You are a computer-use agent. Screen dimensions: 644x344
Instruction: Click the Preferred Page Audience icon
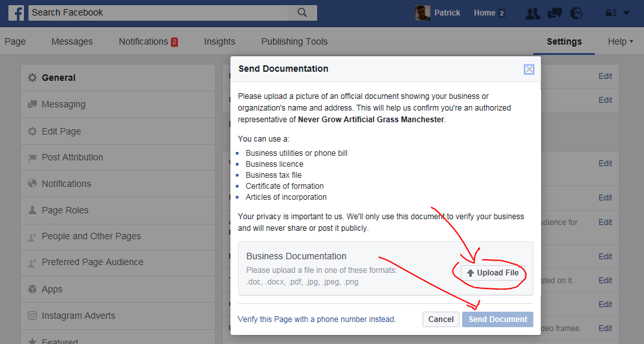(32, 263)
